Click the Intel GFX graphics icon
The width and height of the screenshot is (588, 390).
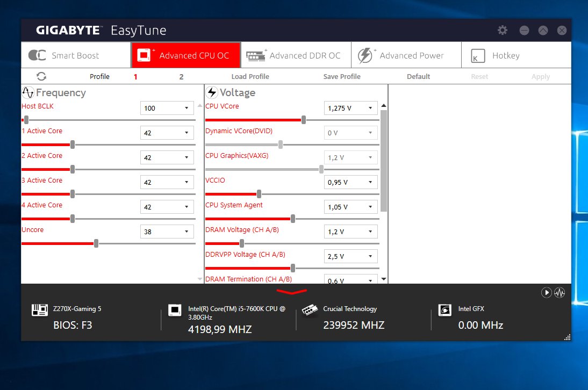(444, 310)
